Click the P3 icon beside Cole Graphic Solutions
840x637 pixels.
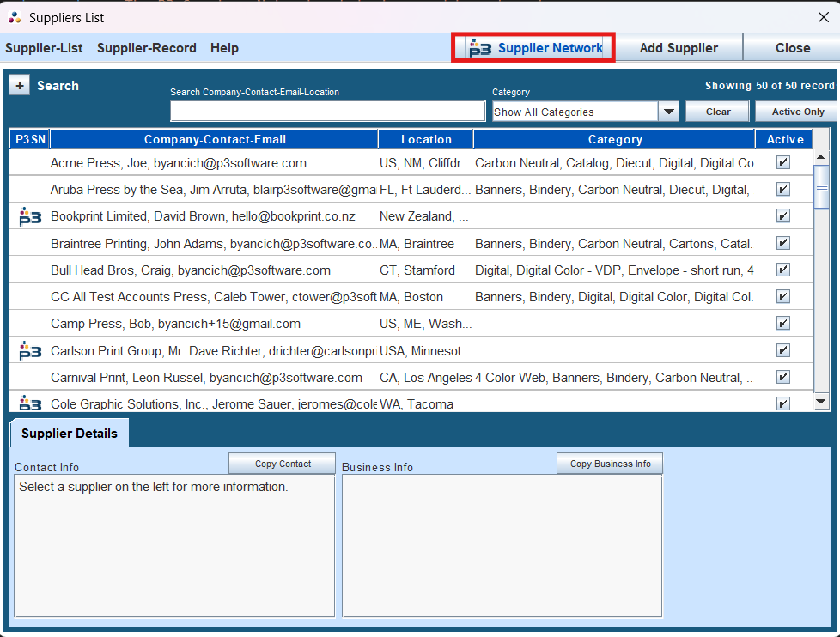pyautogui.click(x=30, y=403)
